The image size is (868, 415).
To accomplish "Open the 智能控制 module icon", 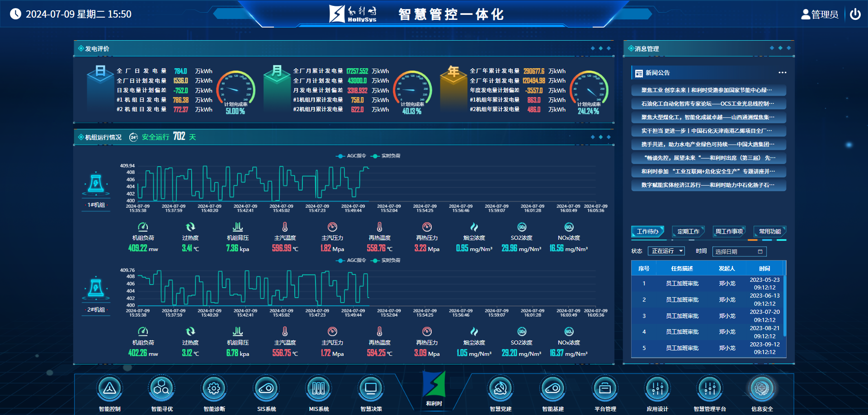I will pyautogui.click(x=109, y=388).
